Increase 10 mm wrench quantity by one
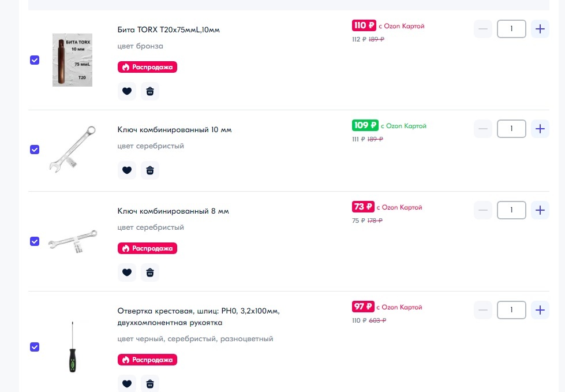 [x=540, y=129]
